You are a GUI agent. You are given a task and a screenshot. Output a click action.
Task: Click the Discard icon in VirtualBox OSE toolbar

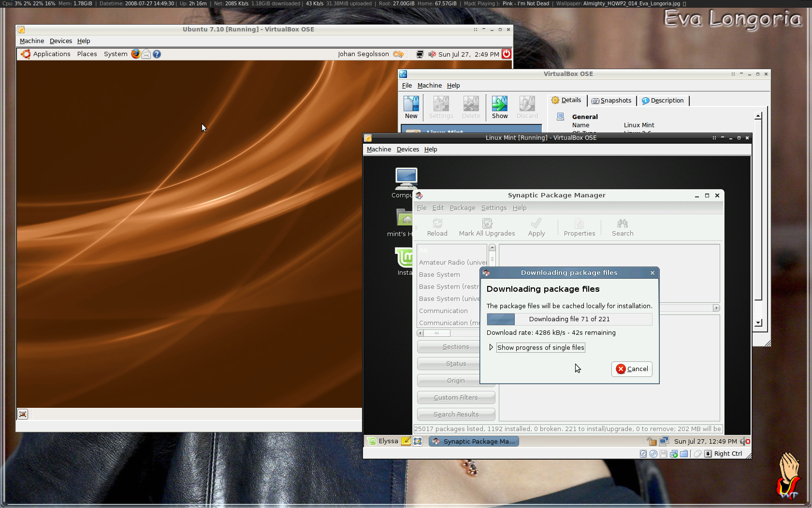point(527,107)
